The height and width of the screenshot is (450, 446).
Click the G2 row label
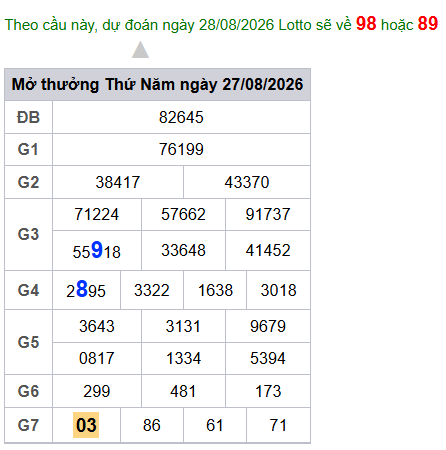(28, 182)
